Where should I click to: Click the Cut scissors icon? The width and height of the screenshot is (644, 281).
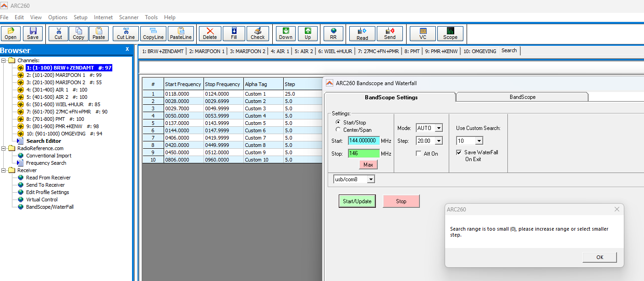[58, 33]
